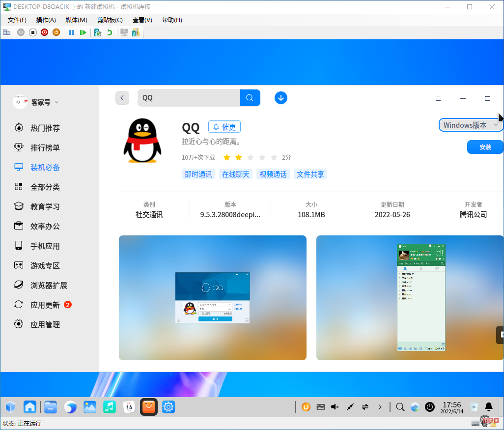Click the Turn Off stop-square icon
The image size is (504, 430).
click(33, 32)
